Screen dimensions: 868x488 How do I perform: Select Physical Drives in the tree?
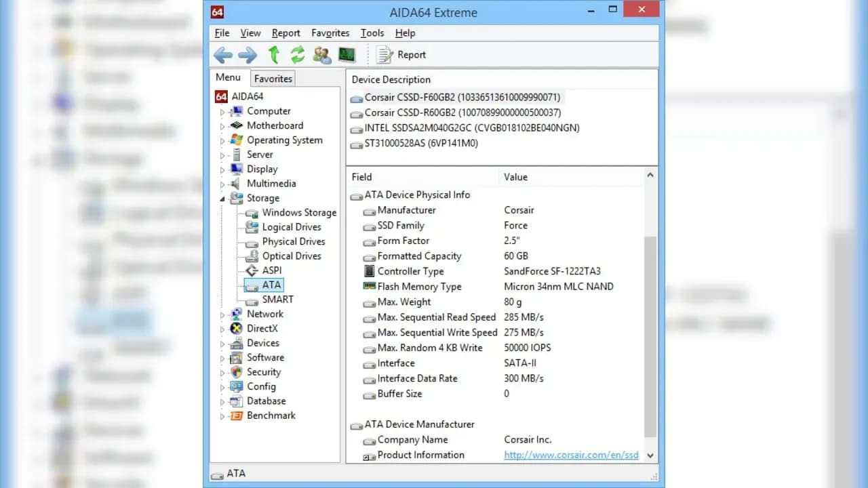click(294, 241)
